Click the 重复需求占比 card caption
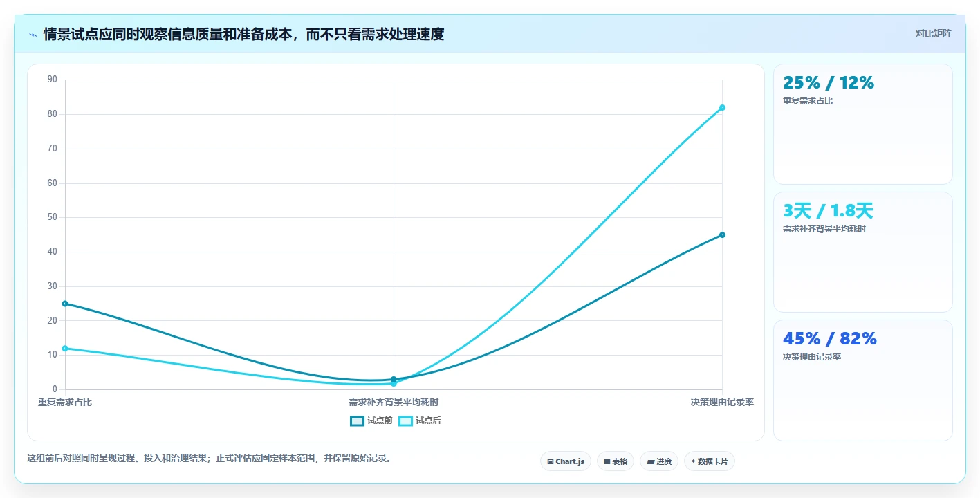This screenshot has height=498, width=980. (808, 101)
